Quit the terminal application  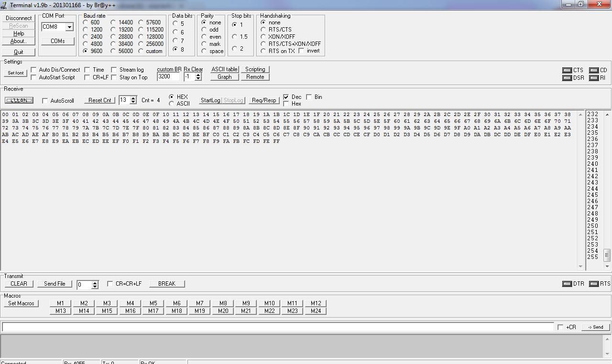19,52
